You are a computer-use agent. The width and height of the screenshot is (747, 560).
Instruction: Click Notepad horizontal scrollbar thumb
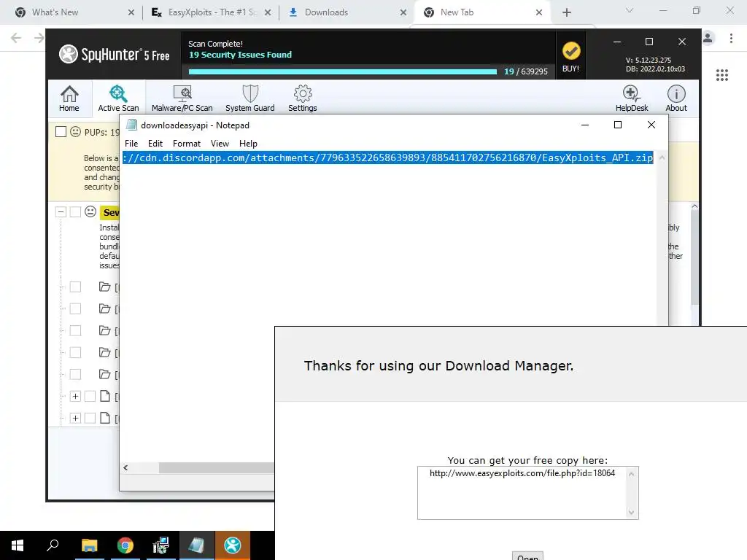[x=216, y=467]
